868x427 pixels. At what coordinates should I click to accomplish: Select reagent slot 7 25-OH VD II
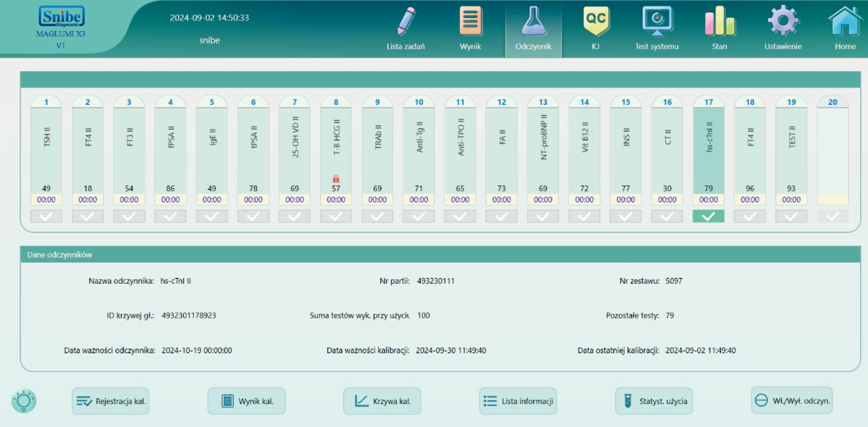(x=294, y=150)
